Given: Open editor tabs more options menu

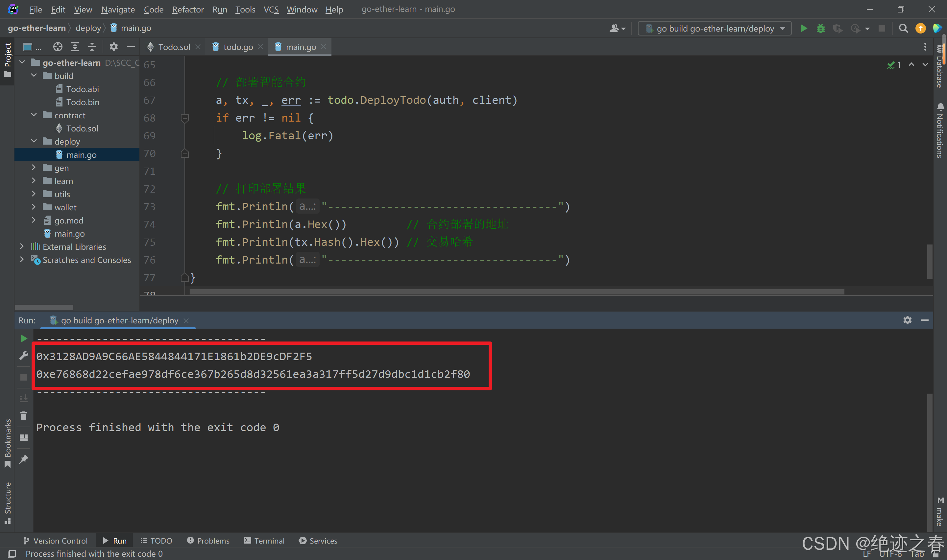Looking at the screenshot, I should (x=925, y=47).
